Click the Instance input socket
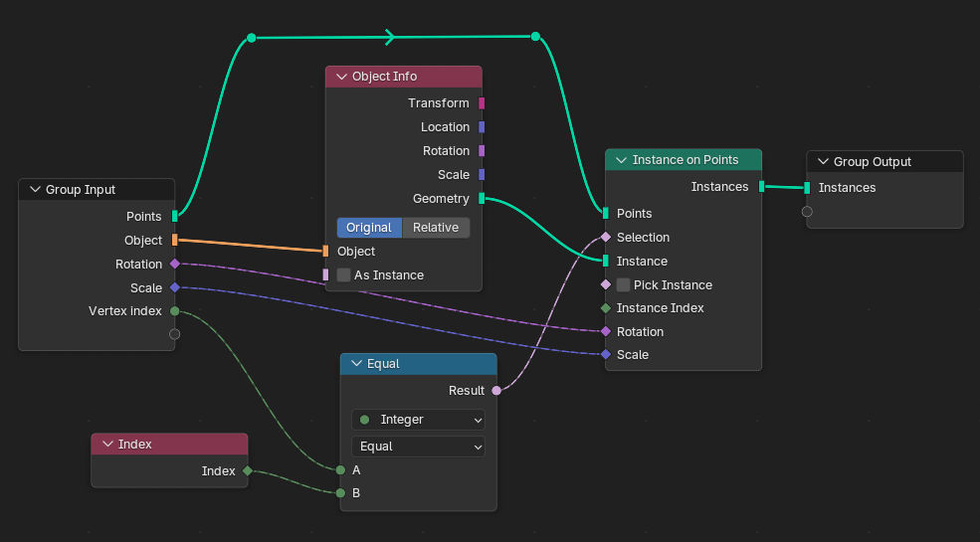 [x=606, y=261]
